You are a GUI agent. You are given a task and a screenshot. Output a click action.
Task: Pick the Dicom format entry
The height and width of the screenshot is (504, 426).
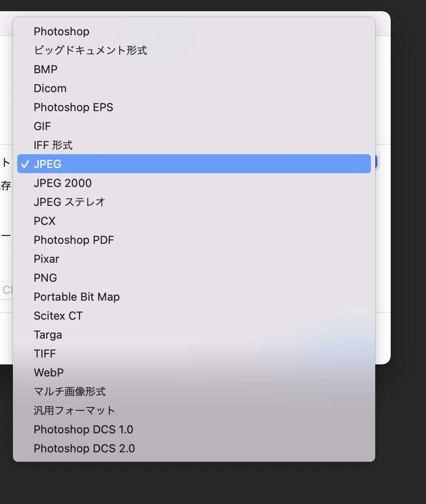[194, 88]
